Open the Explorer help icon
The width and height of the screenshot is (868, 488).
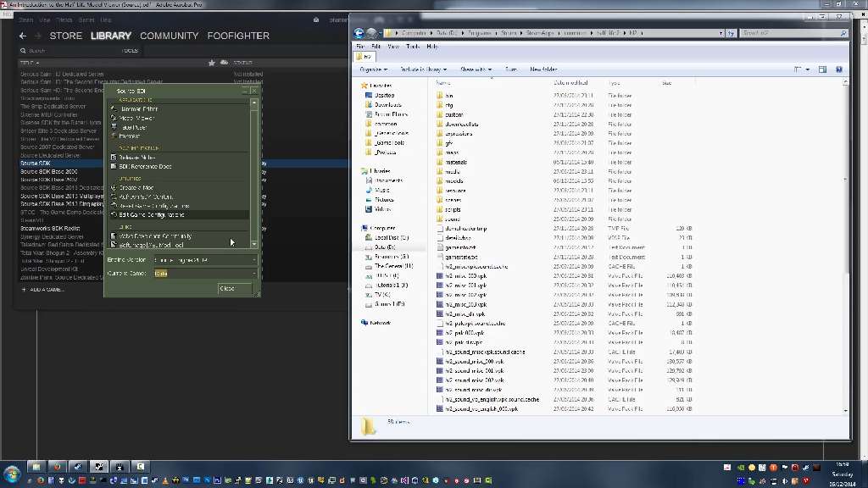[x=839, y=69]
